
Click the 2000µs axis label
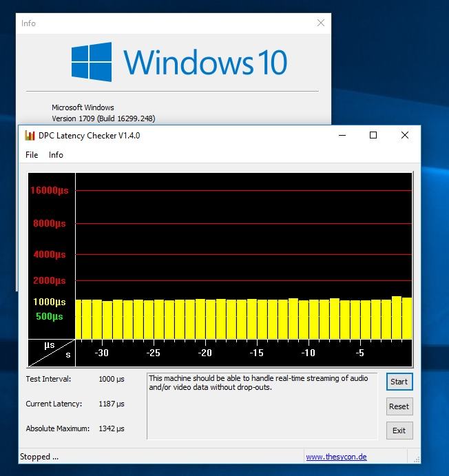[50, 280]
